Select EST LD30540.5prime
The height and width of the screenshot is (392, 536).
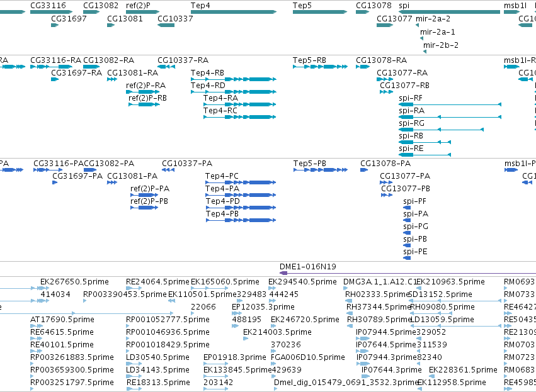pos(157,357)
